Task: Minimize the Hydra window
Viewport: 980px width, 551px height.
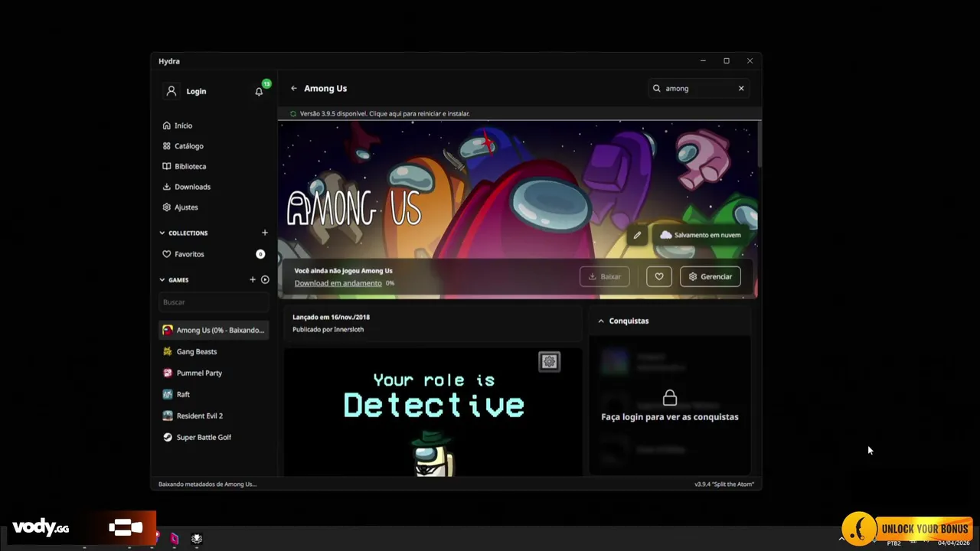Action: click(703, 61)
